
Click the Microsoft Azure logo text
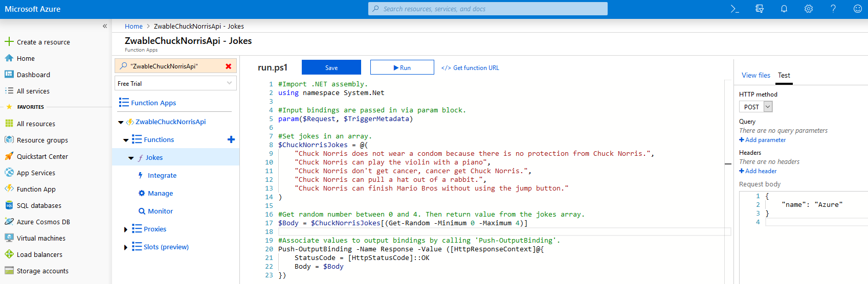point(33,9)
